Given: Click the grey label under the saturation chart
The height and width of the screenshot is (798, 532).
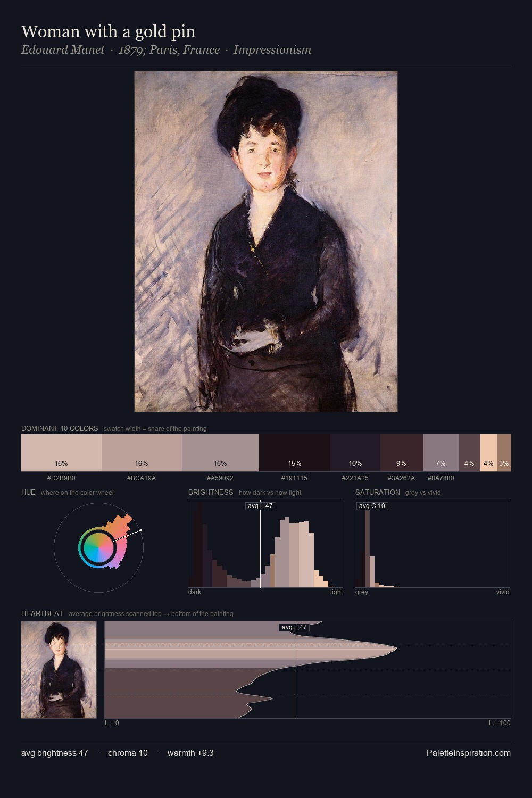Looking at the screenshot, I should [x=362, y=592].
